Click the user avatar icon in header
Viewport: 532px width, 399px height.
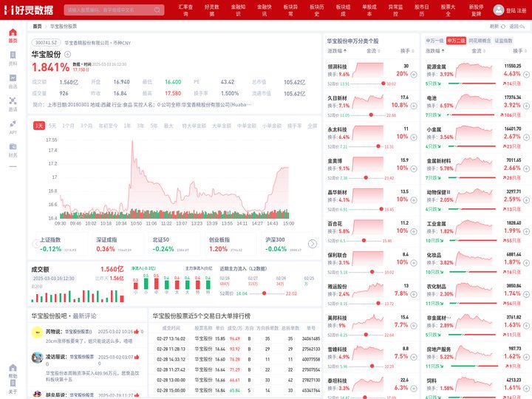click(x=499, y=10)
